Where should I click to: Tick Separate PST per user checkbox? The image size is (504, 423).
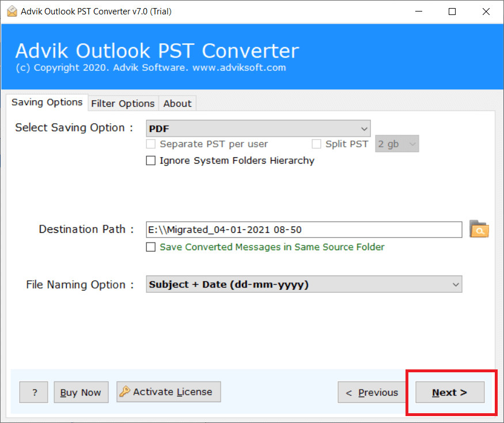pyautogui.click(x=151, y=144)
